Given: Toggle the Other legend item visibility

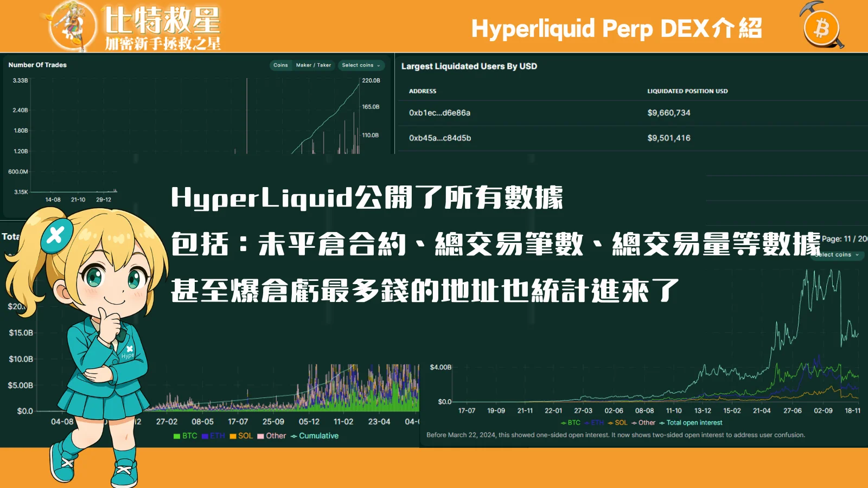Looking at the screenshot, I should click(x=260, y=435).
